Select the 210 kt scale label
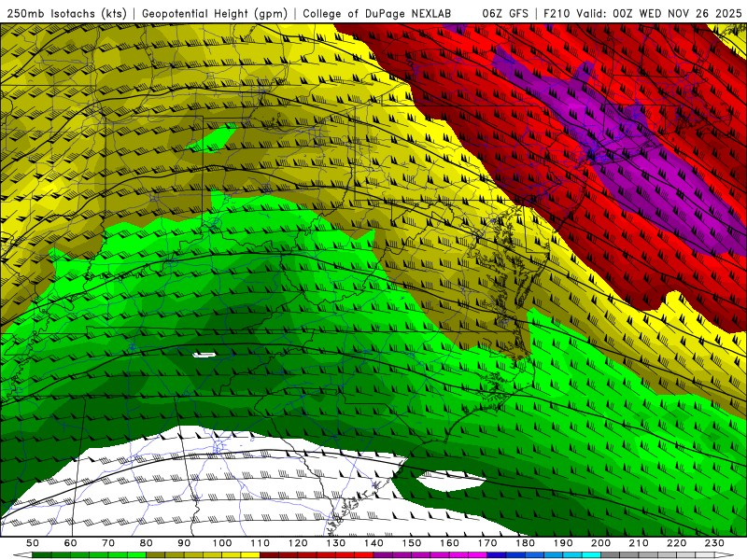 (639, 543)
